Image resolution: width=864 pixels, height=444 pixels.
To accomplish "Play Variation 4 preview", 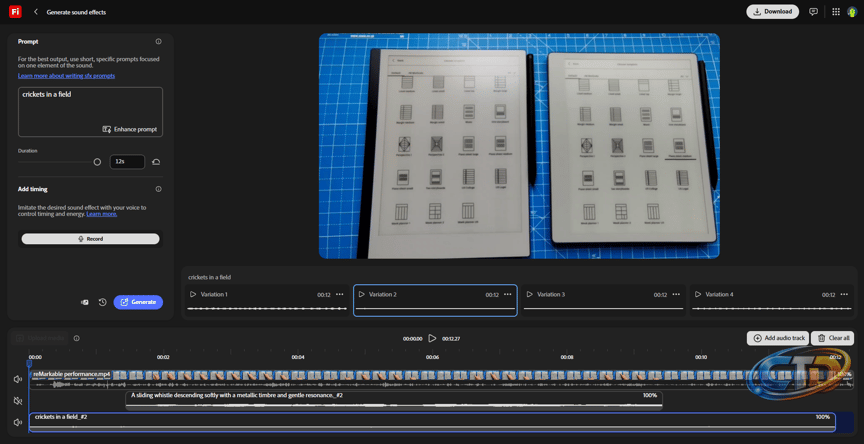I will point(698,294).
